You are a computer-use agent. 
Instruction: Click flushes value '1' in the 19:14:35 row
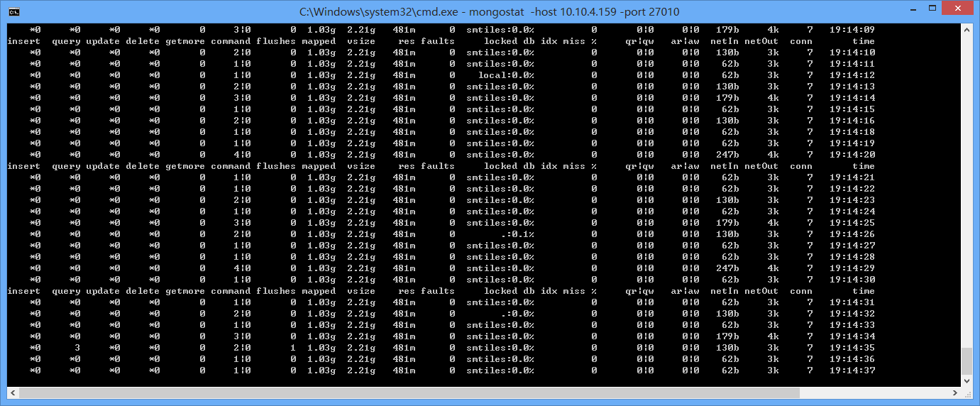coord(293,348)
